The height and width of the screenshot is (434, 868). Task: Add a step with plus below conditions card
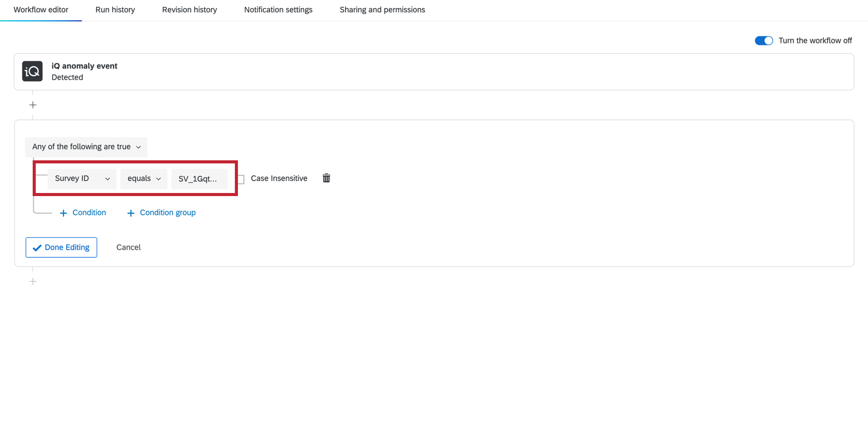[x=33, y=281]
